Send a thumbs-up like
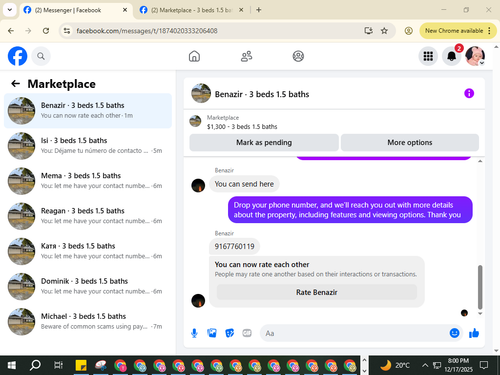This screenshot has height=375, width=500. coord(474,333)
